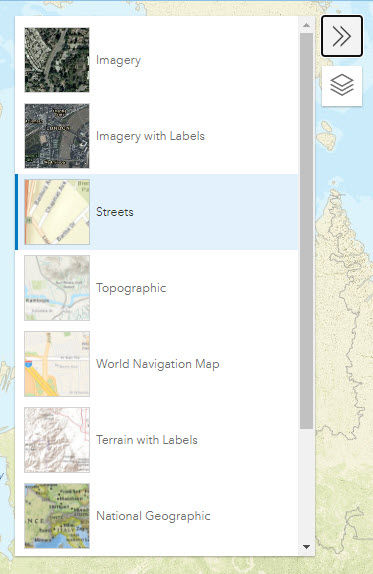Image resolution: width=373 pixels, height=574 pixels.
Task: Click the basemap list scrollbar thumb
Action: coord(306,231)
